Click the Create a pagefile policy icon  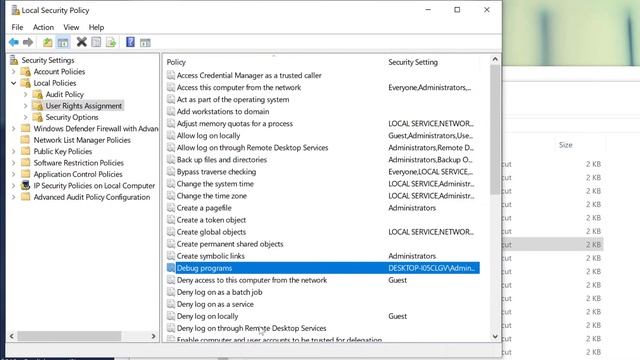(x=171, y=208)
